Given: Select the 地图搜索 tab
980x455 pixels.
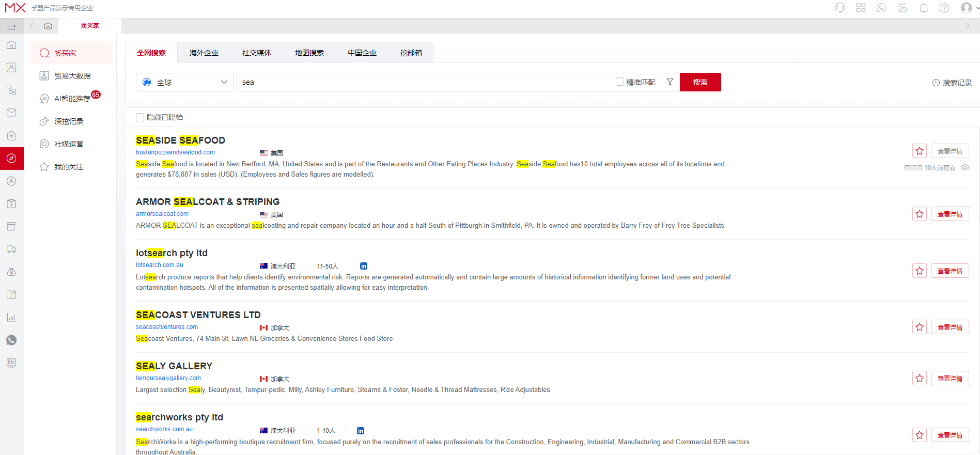Looking at the screenshot, I should point(309,53).
